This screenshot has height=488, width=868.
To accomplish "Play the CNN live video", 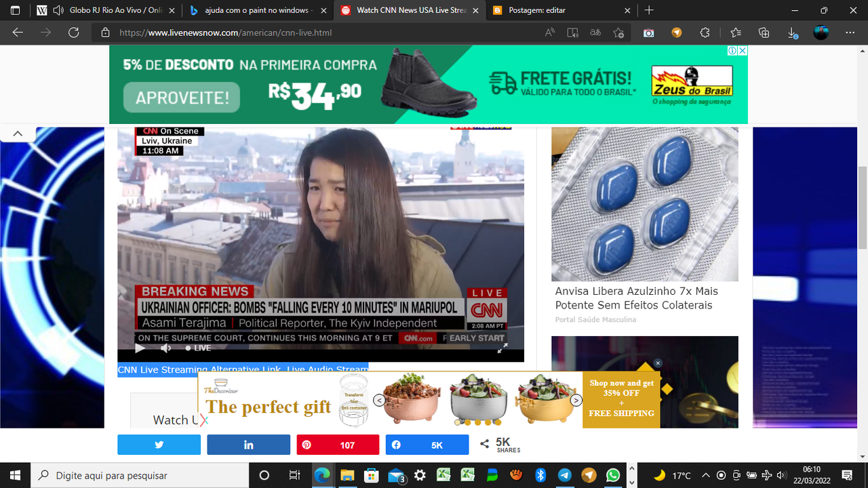I will click(140, 348).
